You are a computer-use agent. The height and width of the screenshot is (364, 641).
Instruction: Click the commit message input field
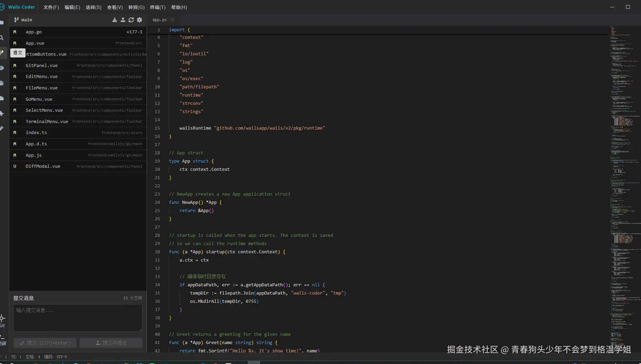(78, 318)
